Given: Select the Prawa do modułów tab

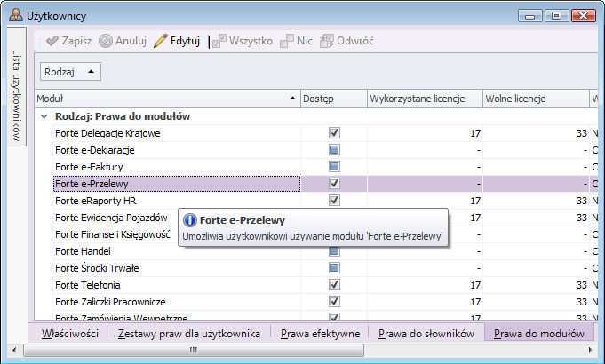Looking at the screenshot, I should [539, 334].
